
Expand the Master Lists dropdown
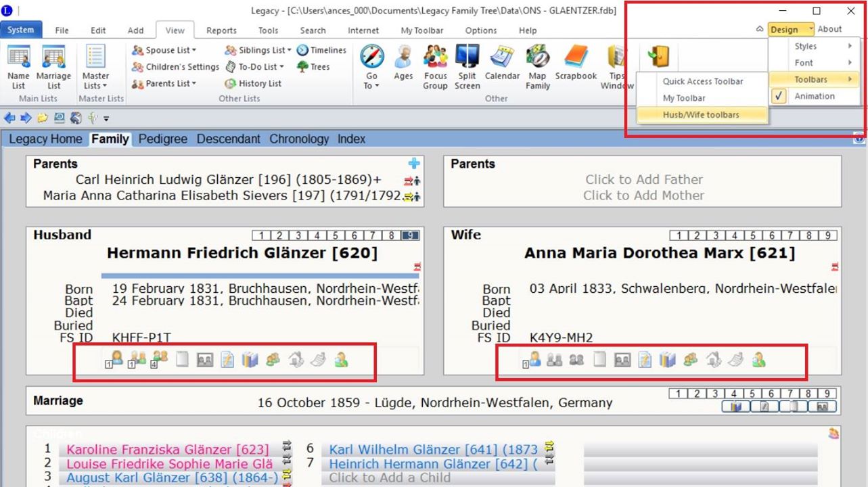pos(95,67)
